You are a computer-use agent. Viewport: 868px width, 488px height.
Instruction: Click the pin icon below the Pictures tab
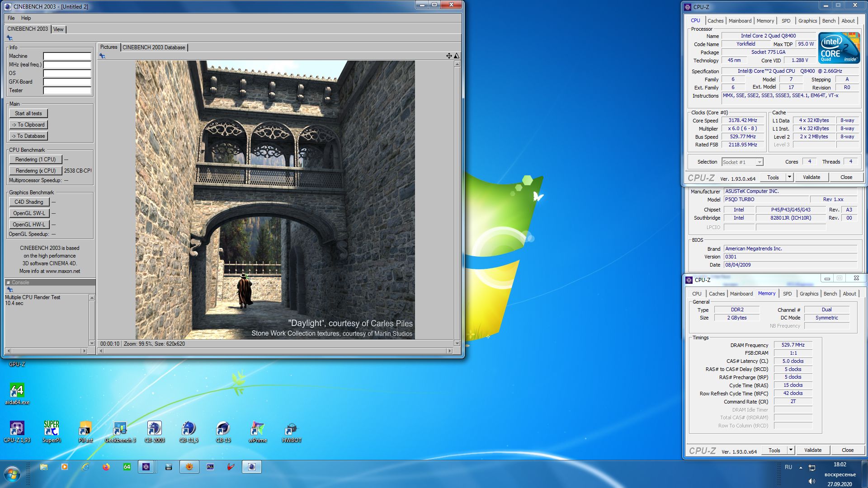point(102,56)
